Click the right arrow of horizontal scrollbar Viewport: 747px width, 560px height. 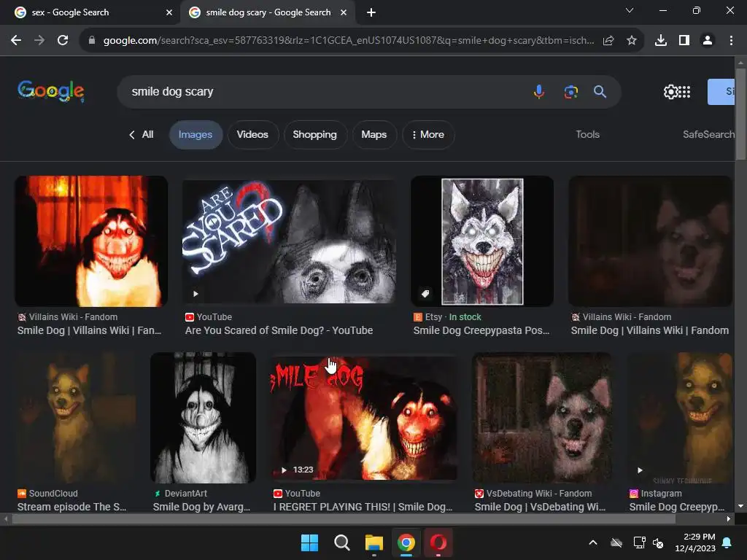pyautogui.click(x=729, y=519)
